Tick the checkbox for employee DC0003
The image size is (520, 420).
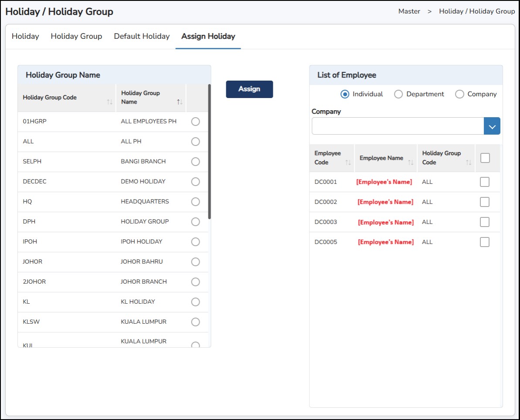pyautogui.click(x=484, y=222)
